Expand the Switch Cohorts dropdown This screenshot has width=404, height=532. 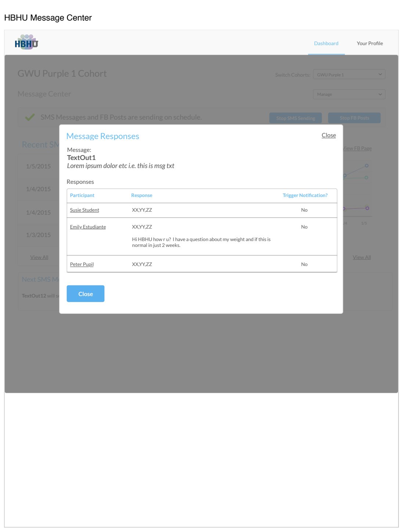point(349,74)
